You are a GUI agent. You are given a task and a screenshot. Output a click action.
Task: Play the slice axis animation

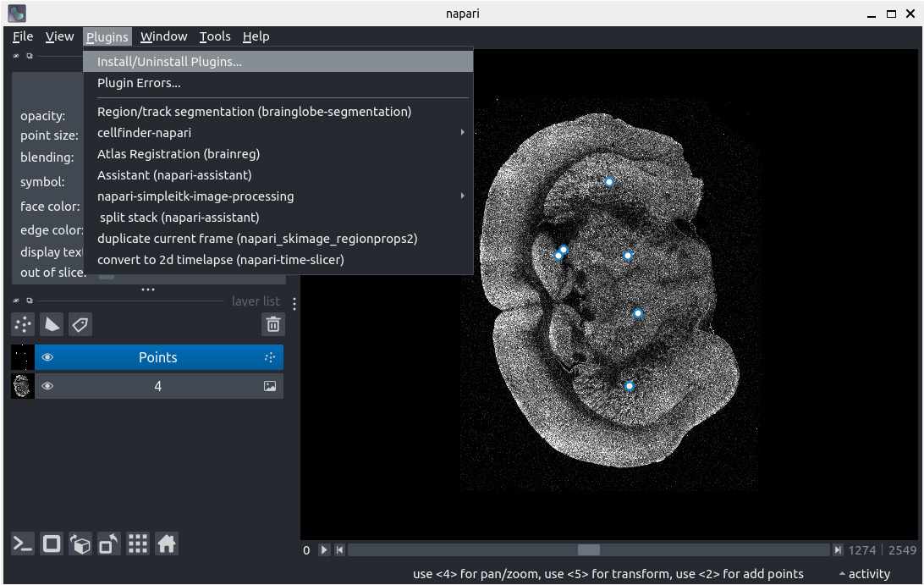tap(324, 550)
